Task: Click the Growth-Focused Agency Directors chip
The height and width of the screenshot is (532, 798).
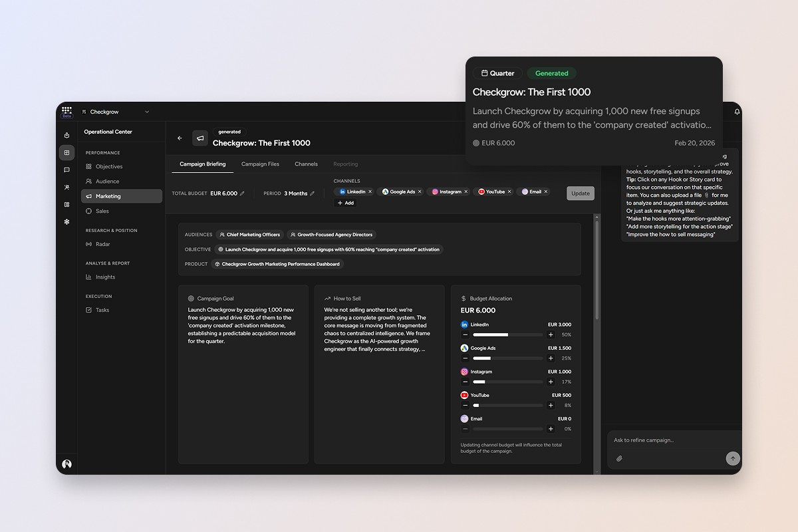Action: 331,235
